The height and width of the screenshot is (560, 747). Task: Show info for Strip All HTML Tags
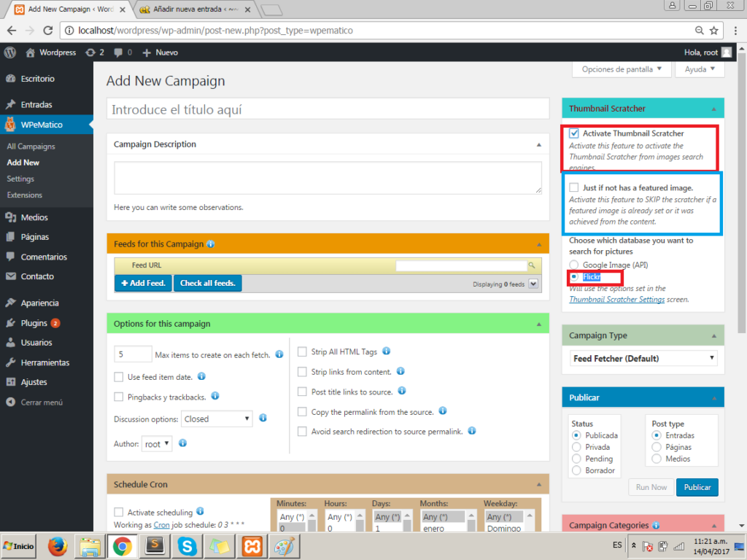coord(387,351)
